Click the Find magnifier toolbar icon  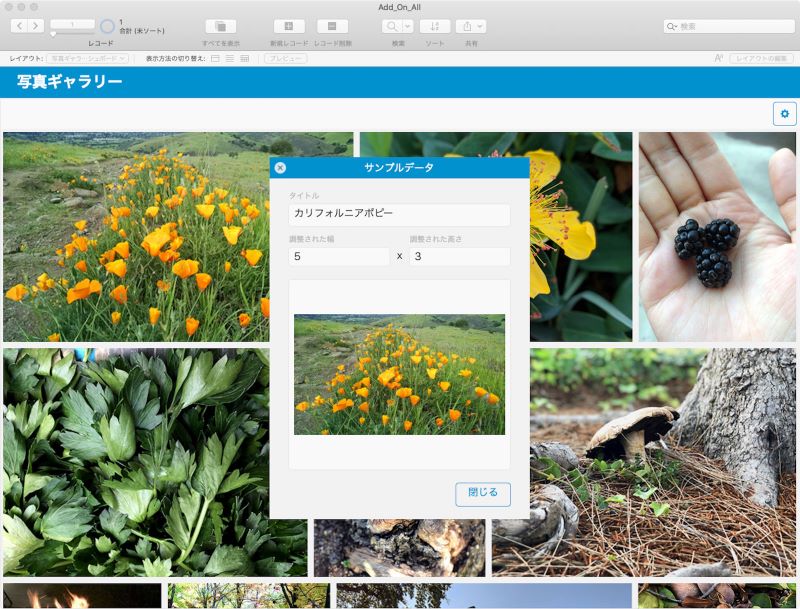[x=392, y=26]
